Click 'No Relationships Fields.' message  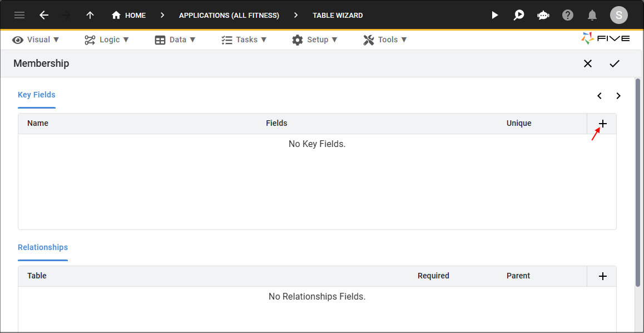317,296
